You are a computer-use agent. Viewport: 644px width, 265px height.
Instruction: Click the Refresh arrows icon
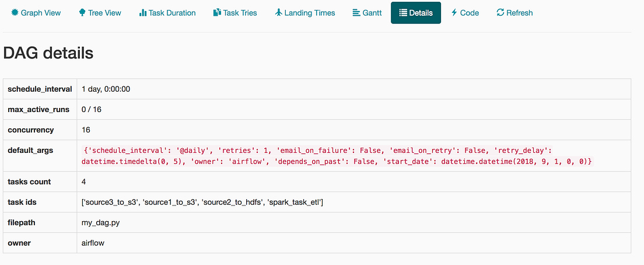(x=501, y=13)
